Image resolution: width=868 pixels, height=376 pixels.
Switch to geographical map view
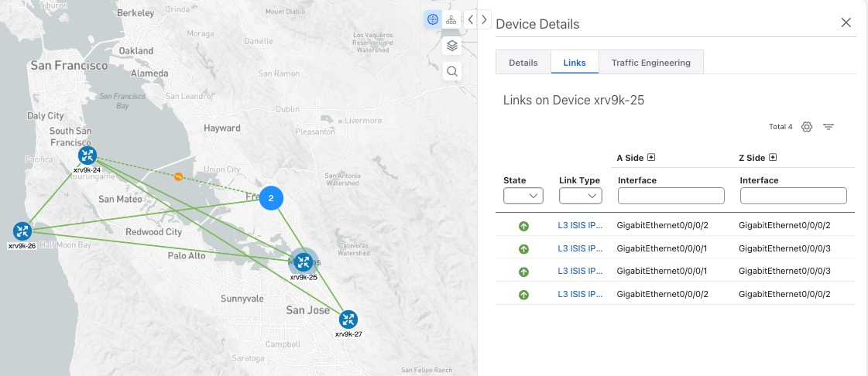(x=432, y=19)
